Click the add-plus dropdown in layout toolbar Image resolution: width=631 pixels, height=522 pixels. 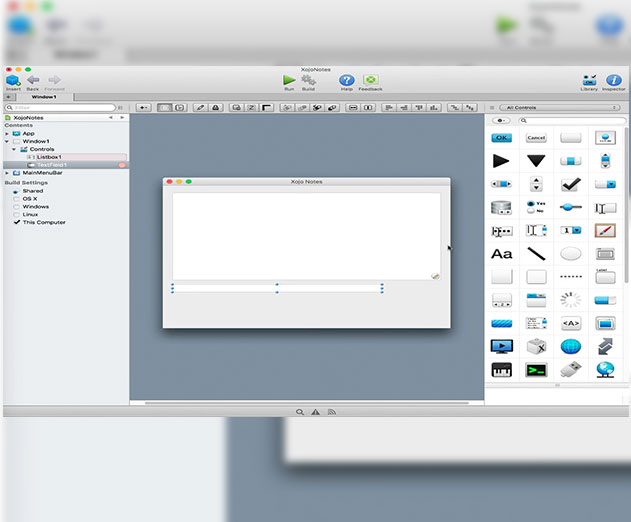point(143,107)
